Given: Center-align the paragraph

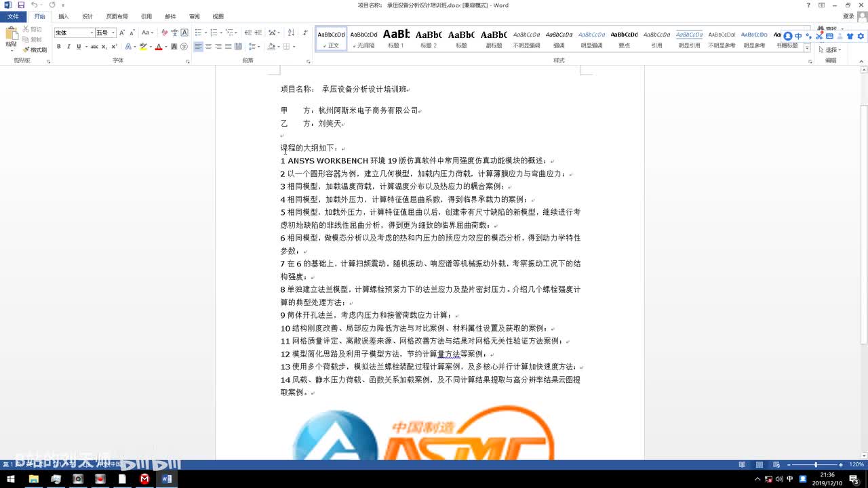Looking at the screenshot, I should click(x=208, y=47).
